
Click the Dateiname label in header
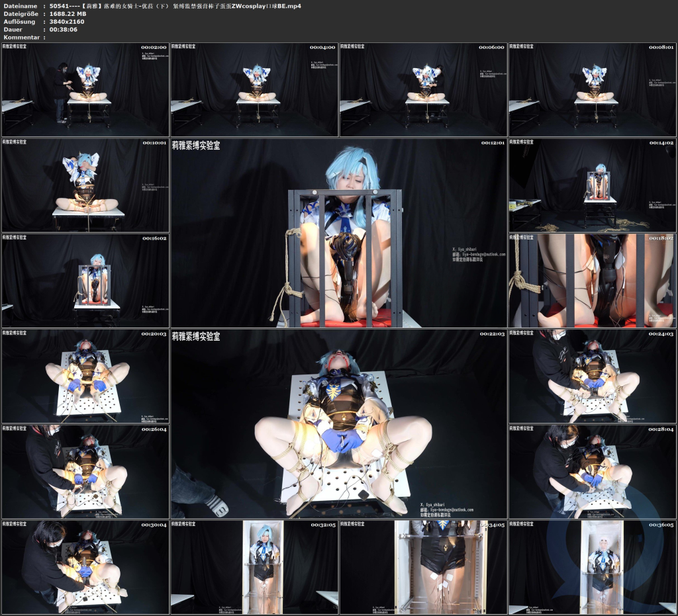coord(21,6)
